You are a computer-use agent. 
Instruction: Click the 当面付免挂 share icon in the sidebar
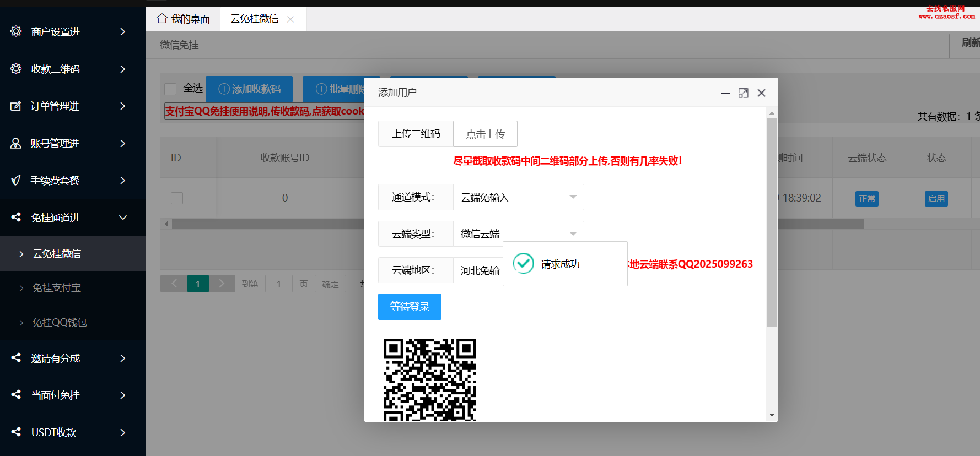tap(16, 395)
